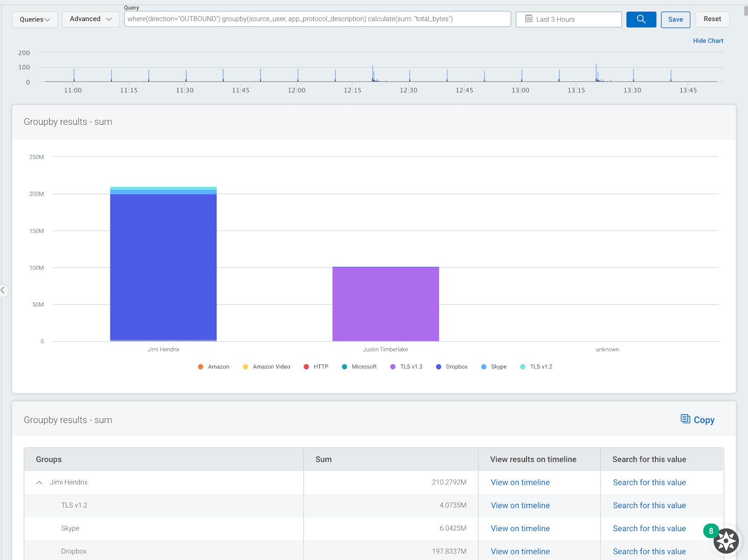Click the Hide Chart link
The image size is (748, 560).
[708, 41]
